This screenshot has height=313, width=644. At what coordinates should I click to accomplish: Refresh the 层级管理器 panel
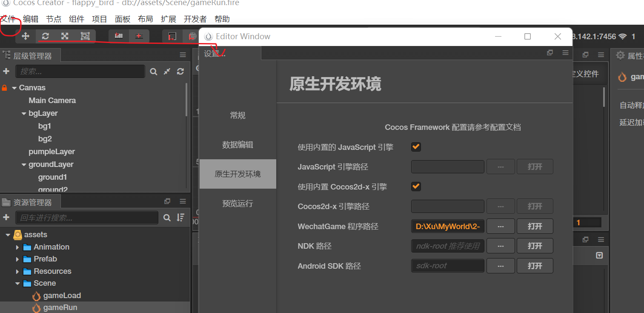[180, 72]
